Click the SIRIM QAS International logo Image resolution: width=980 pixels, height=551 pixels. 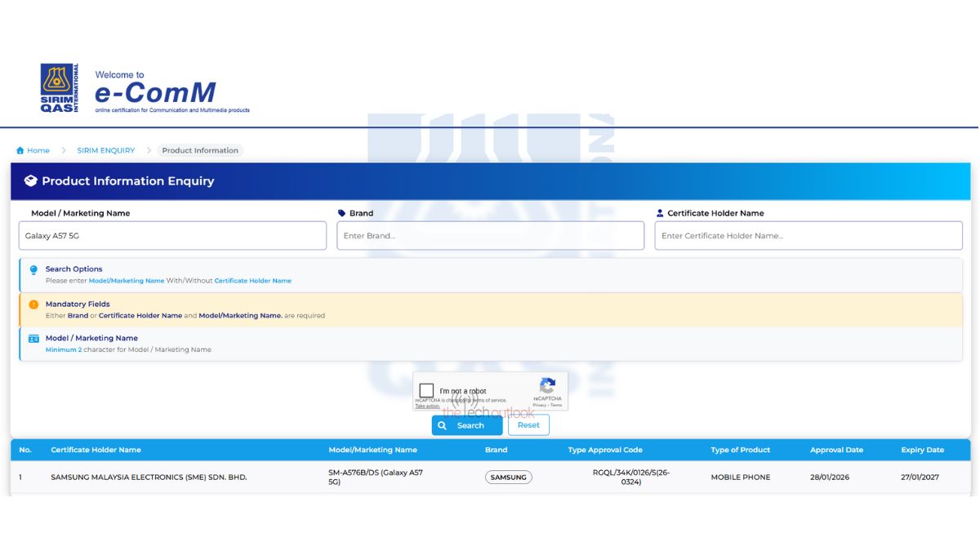point(59,88)
